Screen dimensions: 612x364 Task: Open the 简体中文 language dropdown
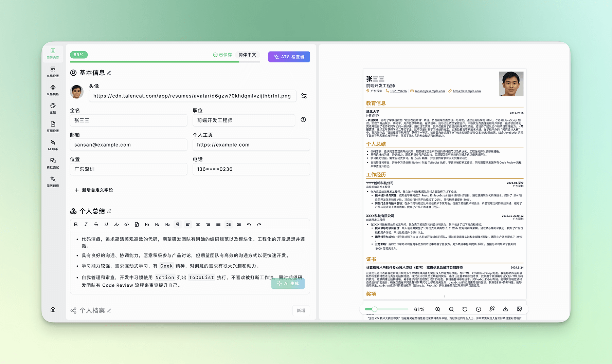coord(247,55)
